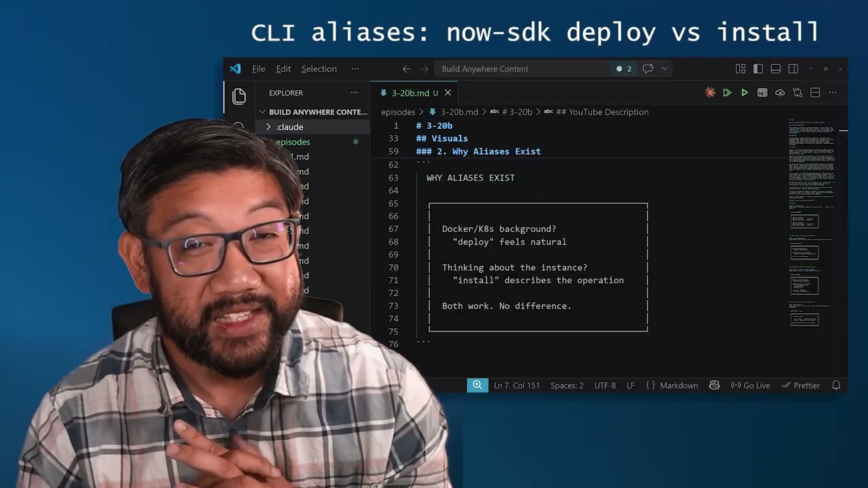Click the outlined green run icon

coord(727,93)
